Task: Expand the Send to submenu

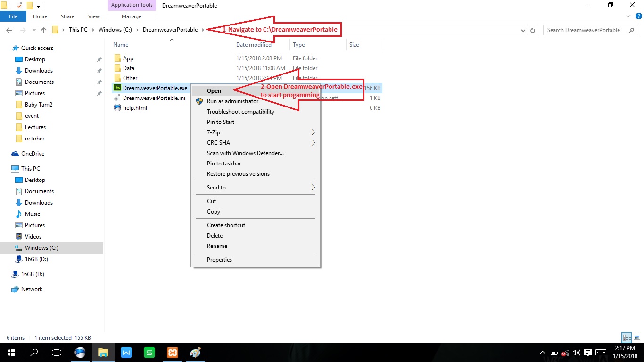Action: coord(256,188)
